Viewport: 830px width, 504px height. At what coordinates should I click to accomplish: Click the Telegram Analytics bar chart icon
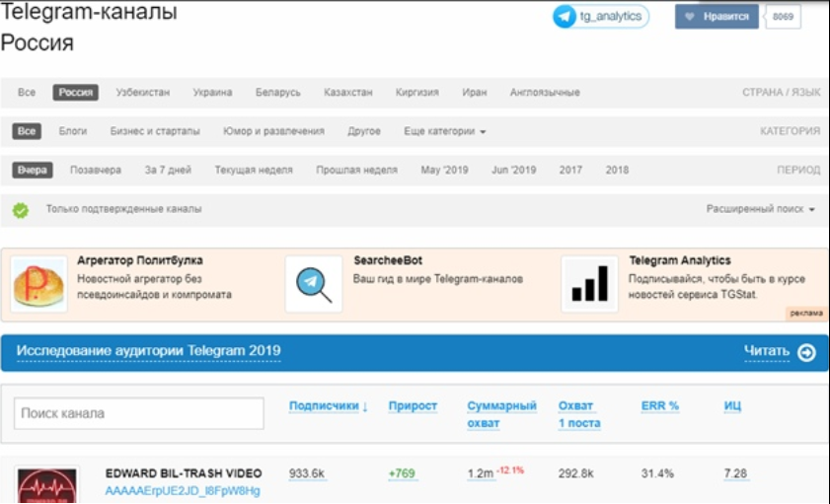click(x=590, y=284)
